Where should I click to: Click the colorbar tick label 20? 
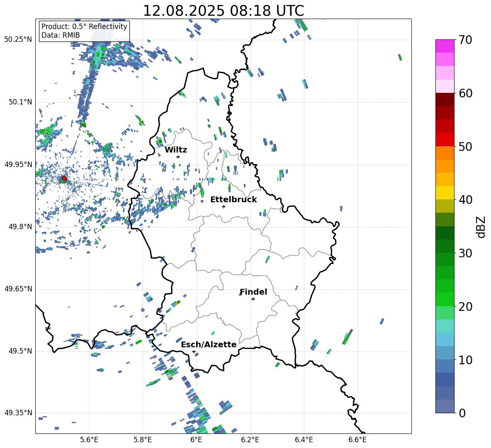[x=465, y=307]
